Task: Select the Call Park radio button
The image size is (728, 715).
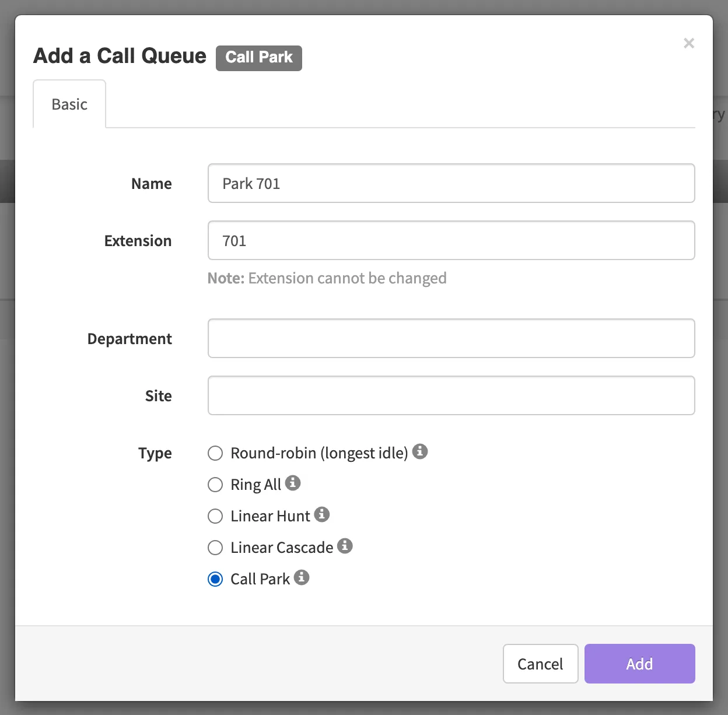Action: tap(215, 579)
